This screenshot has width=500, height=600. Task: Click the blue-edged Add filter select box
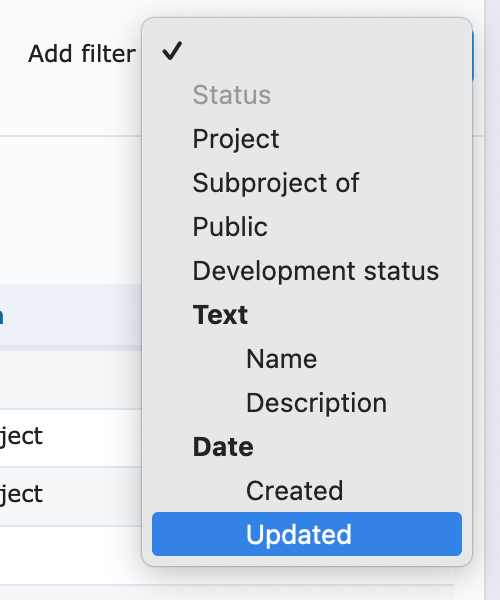tap(472, 55)
